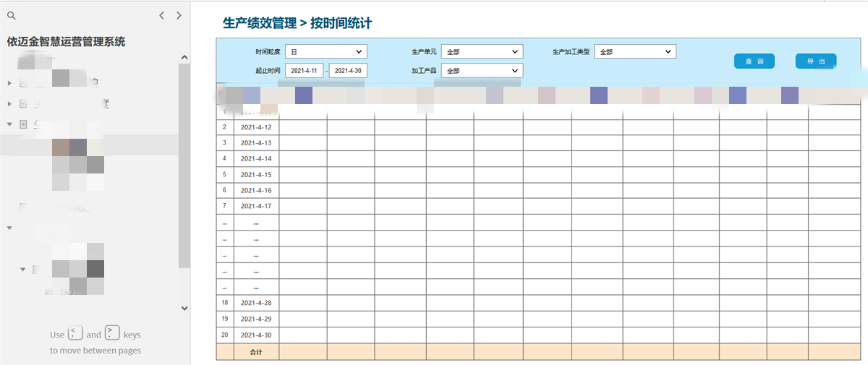Go to previous page using left arrow
Screen dimensions: 868x365
tap(162, 15)
